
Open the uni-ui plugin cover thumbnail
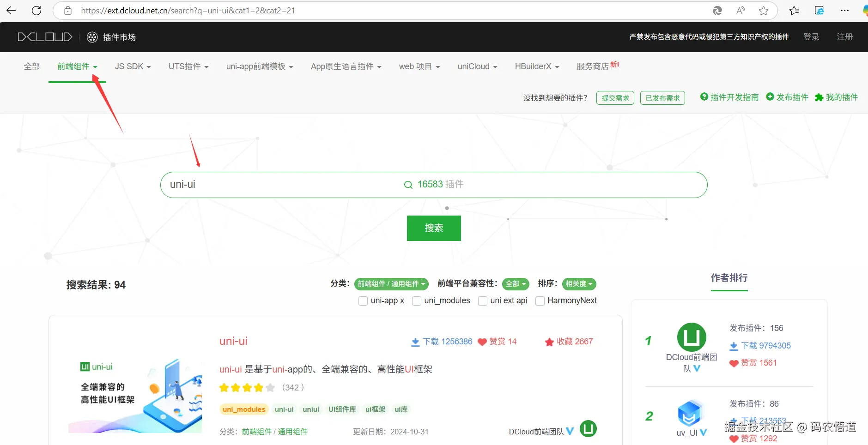click(135, 395)
